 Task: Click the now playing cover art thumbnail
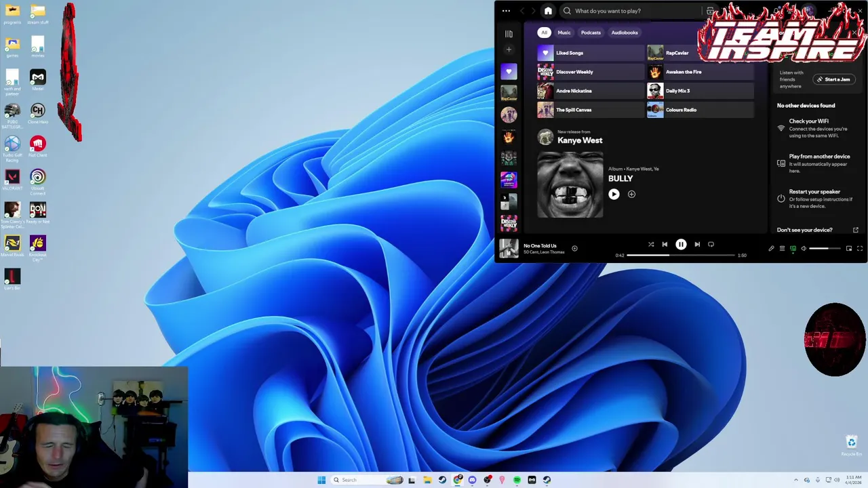[509, 249]
